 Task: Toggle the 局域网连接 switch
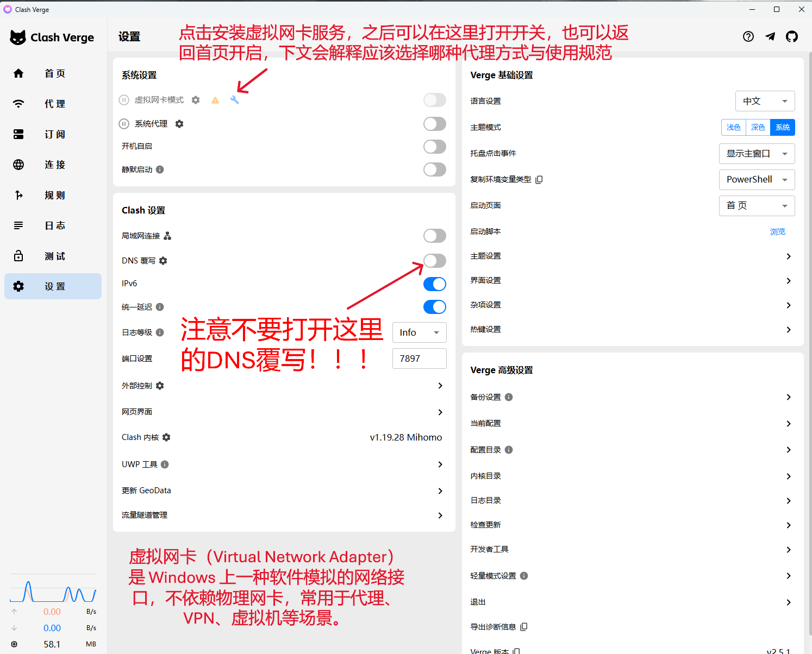click(435, 236)
